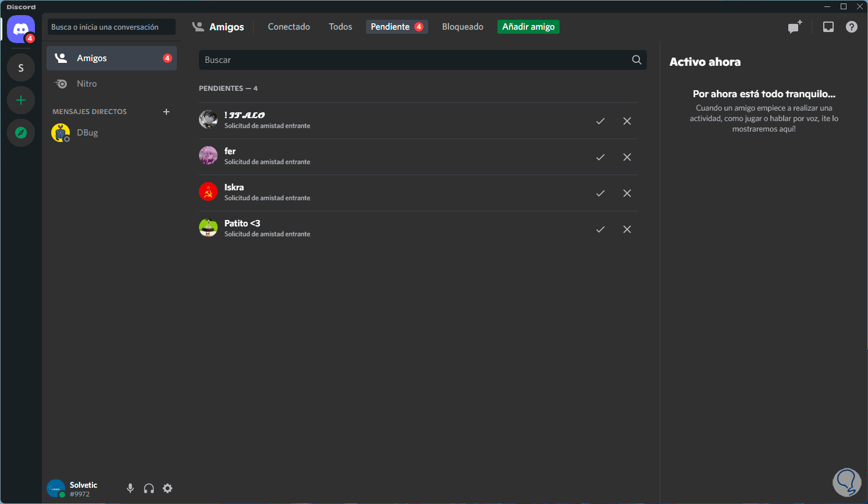
Task: Click the Amigos header title
Action: click(227, 27)
